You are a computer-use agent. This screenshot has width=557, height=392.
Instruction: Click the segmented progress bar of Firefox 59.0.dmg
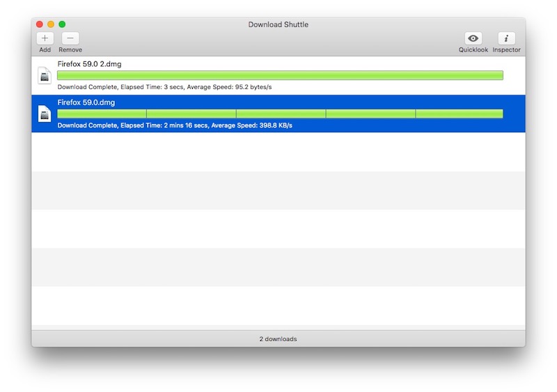tap(281, 113)
